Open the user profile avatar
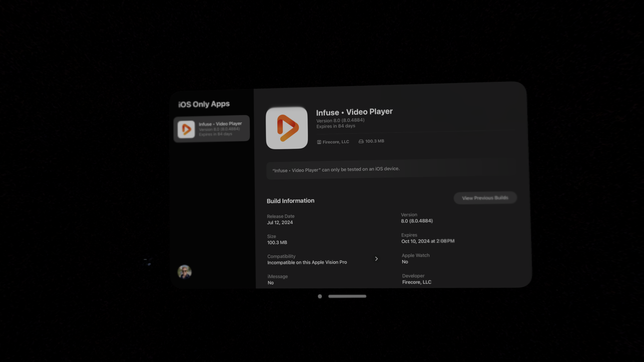Image resolution: width=644 pixels, height=362 pixels. 184,272
